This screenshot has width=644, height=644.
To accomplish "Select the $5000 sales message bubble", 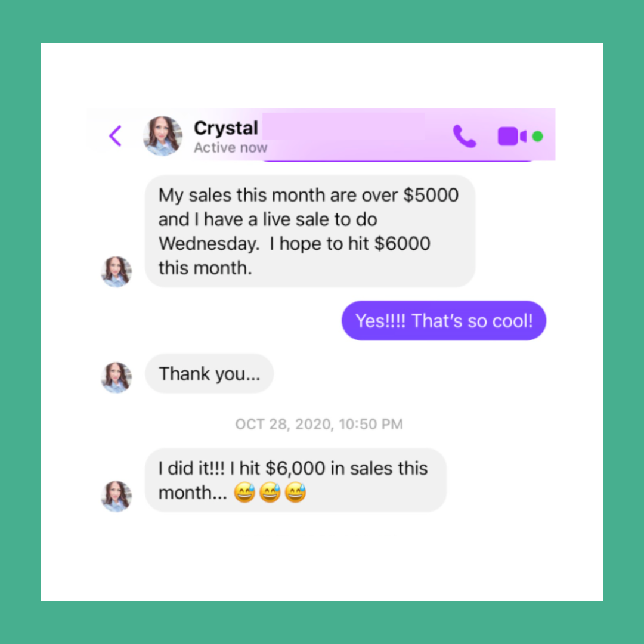I will point(310,231).
